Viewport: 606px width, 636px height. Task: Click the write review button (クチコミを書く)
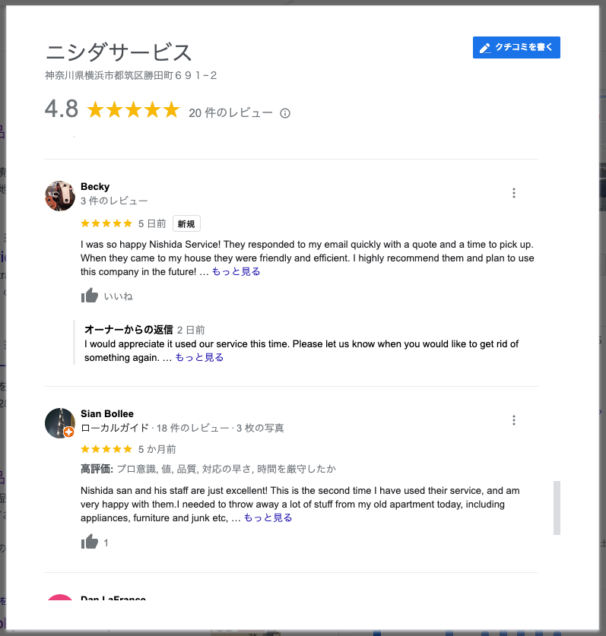click(x=516, y=47)
